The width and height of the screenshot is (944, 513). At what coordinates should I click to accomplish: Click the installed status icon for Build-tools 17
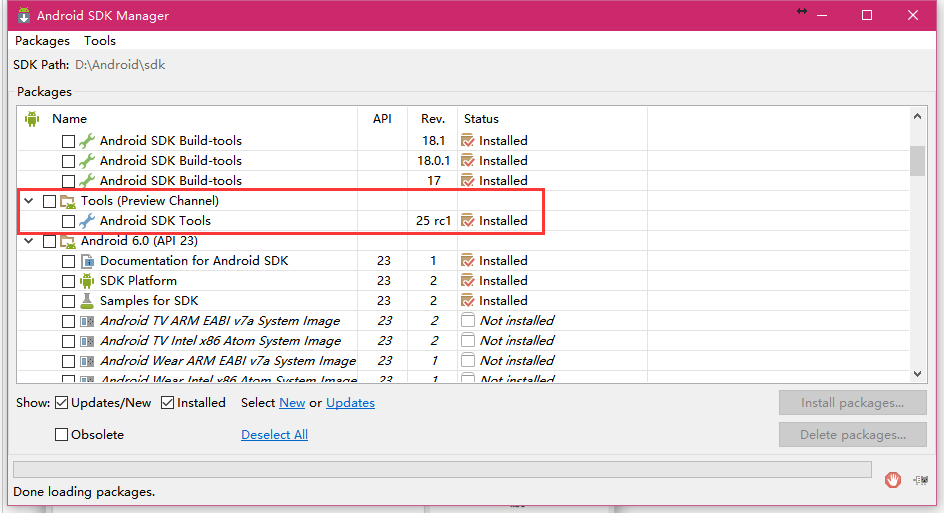467,181
